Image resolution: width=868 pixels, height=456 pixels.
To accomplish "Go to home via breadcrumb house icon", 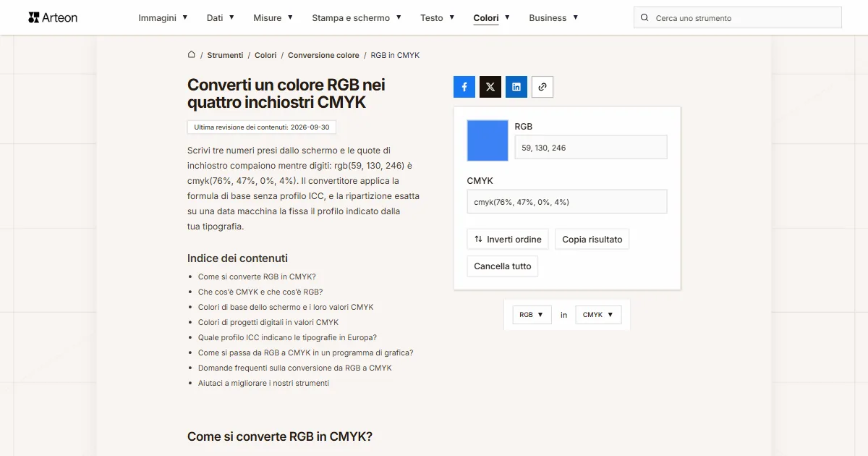I will tap(192, 55).
